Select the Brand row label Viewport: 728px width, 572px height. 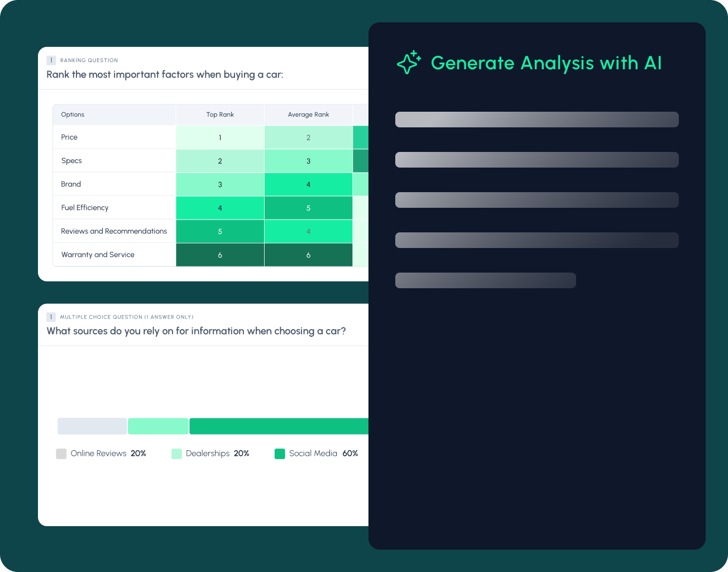click(x=71, y=184)
